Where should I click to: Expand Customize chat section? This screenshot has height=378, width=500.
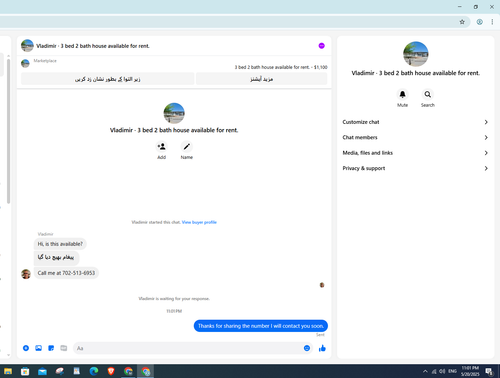click(415, 122)
